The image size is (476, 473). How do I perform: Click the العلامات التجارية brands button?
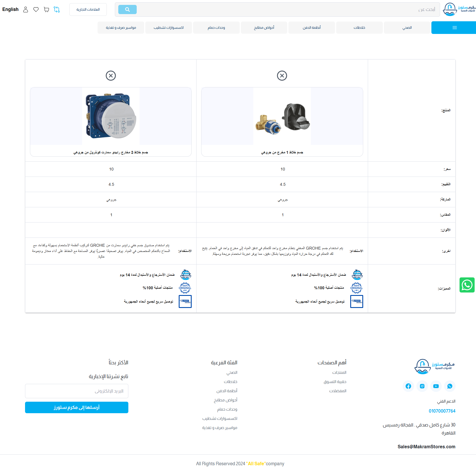click(88, 9)
